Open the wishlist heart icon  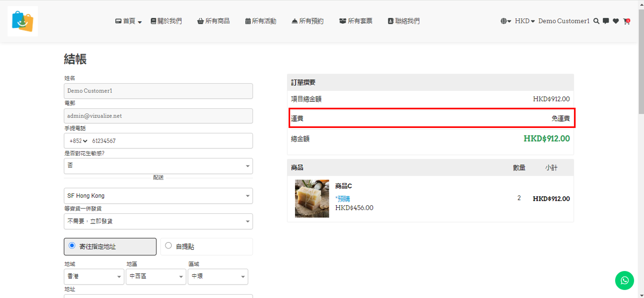pos(616,21)
